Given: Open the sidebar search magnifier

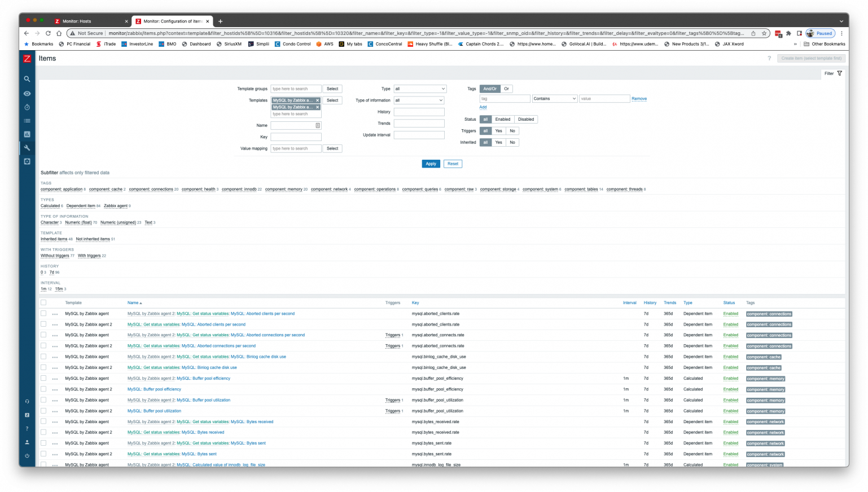Looking at the screenshot, I should 27,80.
